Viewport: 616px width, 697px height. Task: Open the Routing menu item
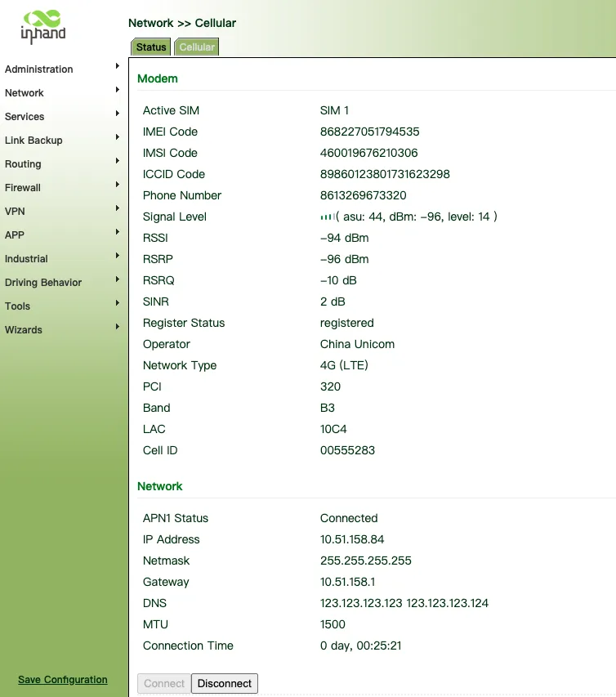click(23, 164)
